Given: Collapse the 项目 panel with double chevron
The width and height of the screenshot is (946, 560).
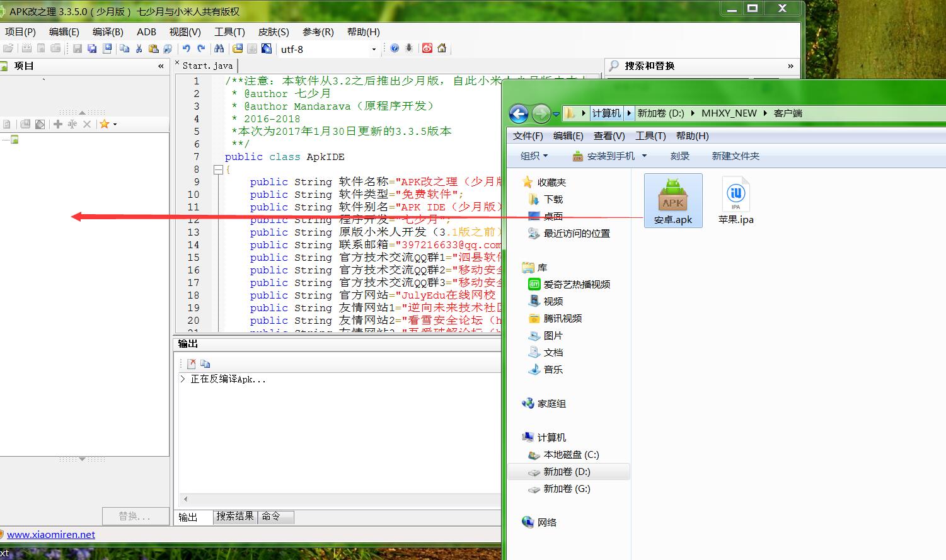Looking at the screenshot, I should click(x=161, y=66).
